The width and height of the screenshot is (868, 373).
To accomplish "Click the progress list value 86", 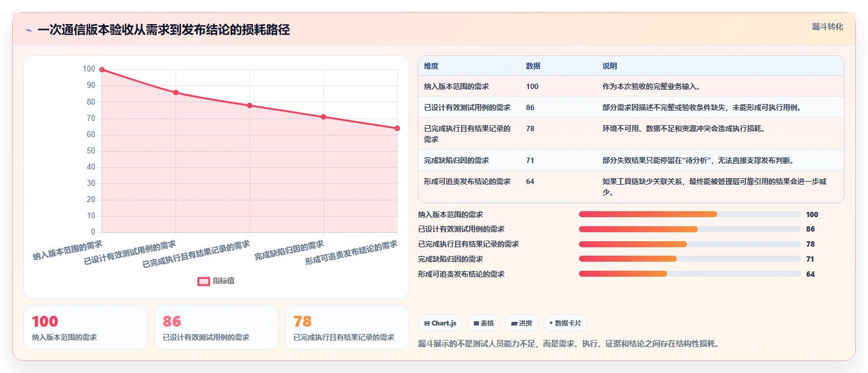I will [x=810, y=229].
